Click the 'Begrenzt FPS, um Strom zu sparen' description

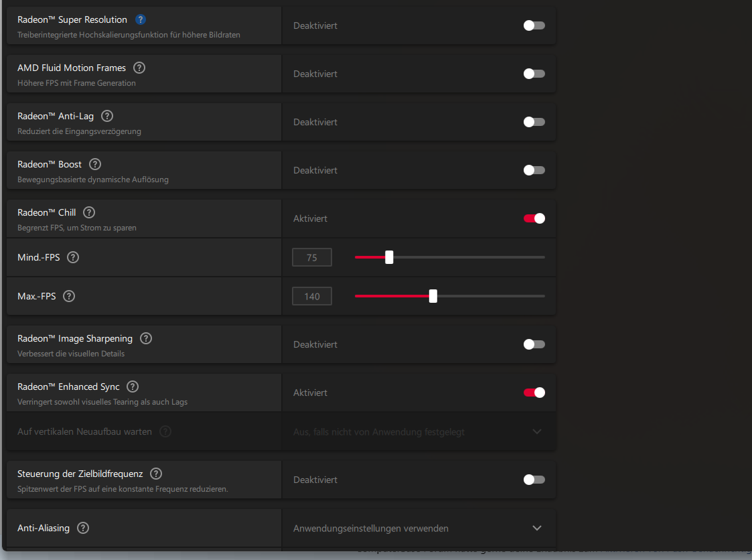77,228
